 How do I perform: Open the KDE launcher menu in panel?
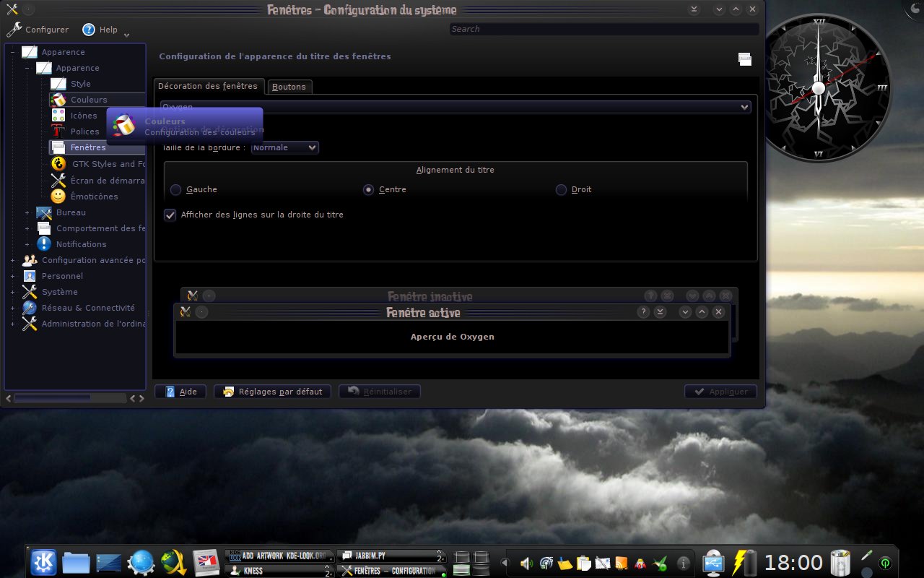(x=43, y=562)
